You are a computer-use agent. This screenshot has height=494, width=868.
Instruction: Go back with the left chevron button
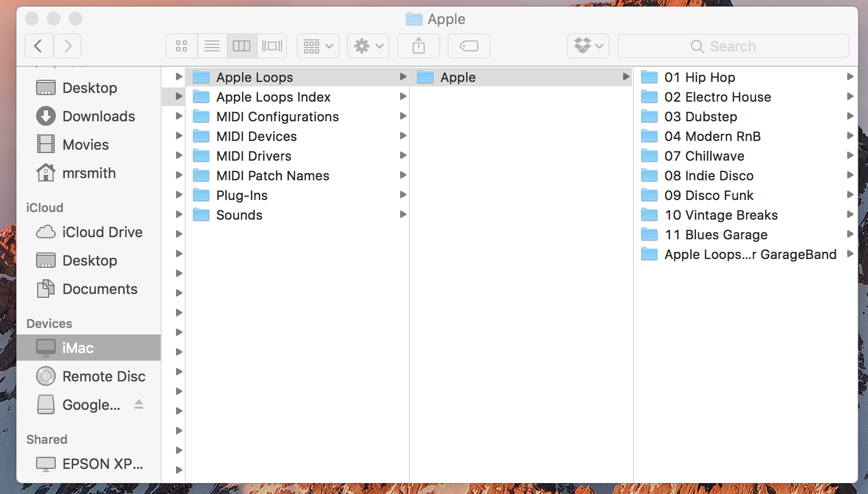click(x=39, y=46)
